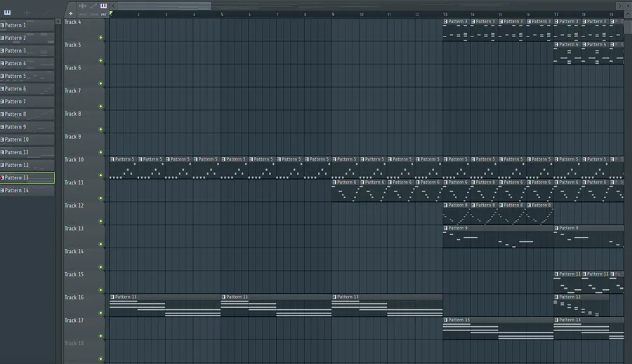This screenshot has height=364, width=632.
Task: Mute Track 10 with its green dot
Action: tap(100, 175)
